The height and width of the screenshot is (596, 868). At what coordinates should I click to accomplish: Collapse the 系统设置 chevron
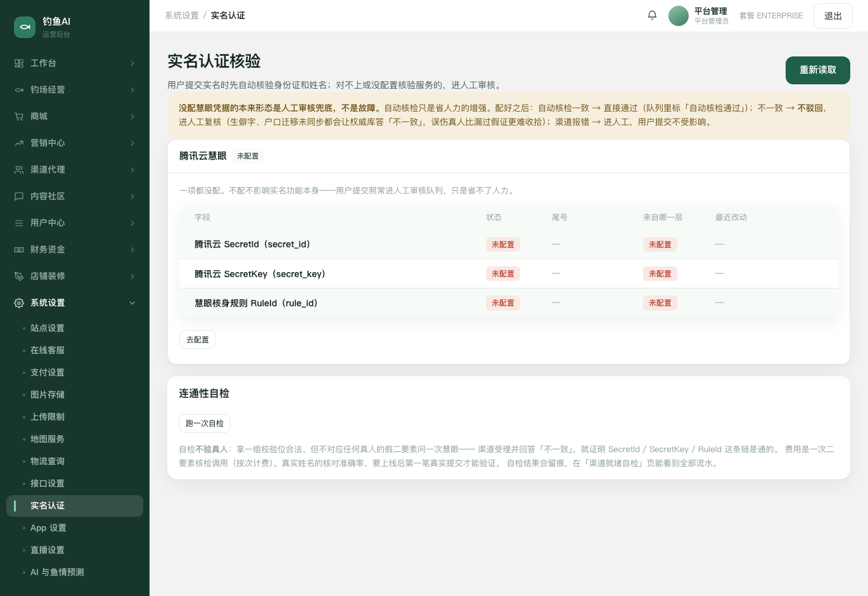pyautogui.click(x=132, y=303)
